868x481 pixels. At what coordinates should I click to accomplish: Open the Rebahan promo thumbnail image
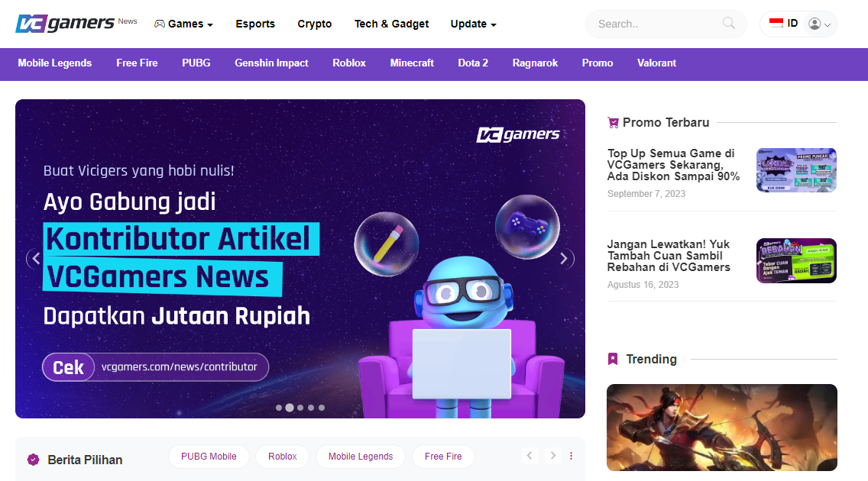pos(796,261)
